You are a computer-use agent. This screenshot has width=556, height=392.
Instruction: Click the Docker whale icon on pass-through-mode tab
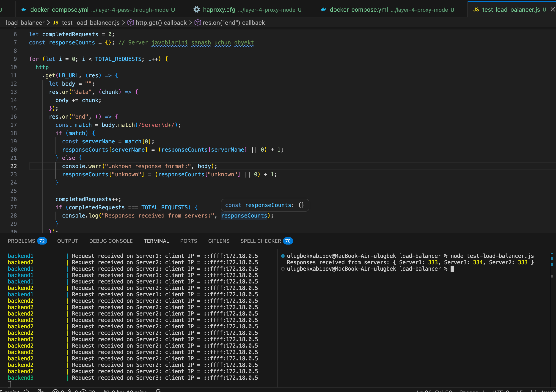tap(24, 10)
